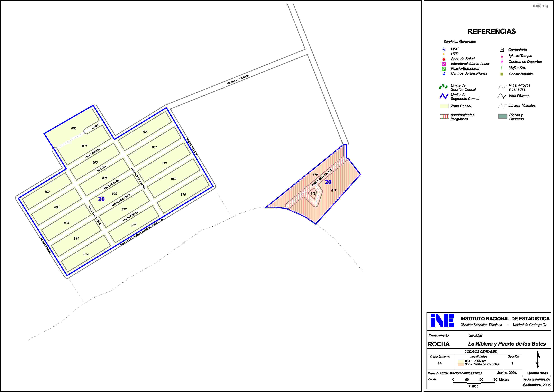
Task: Click the LAS GOLONDRINAS street label
Action: 121,200
